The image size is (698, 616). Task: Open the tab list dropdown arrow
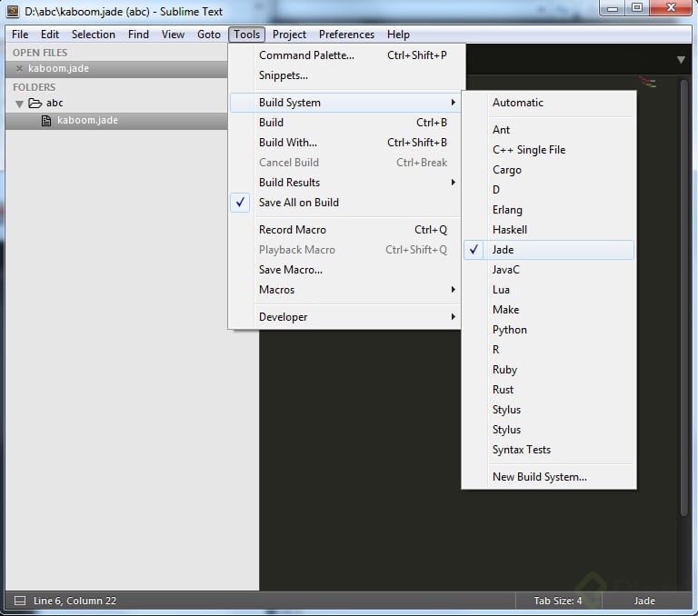(681, 60)
